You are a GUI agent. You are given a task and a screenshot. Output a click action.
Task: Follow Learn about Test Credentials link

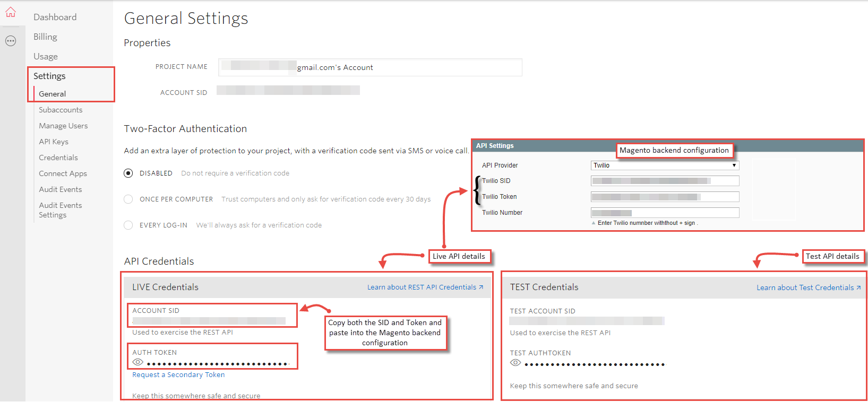[809, 288]
